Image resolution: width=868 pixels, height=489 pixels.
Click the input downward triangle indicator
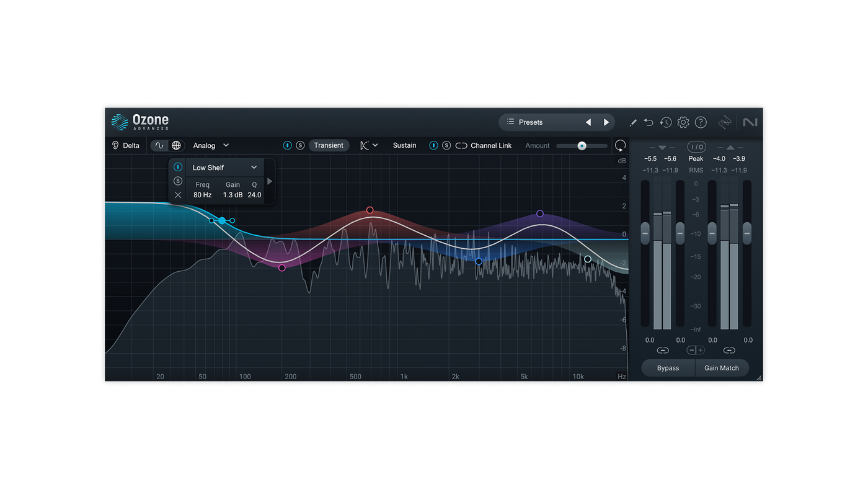pyautogui.click(x=662, y=148)
